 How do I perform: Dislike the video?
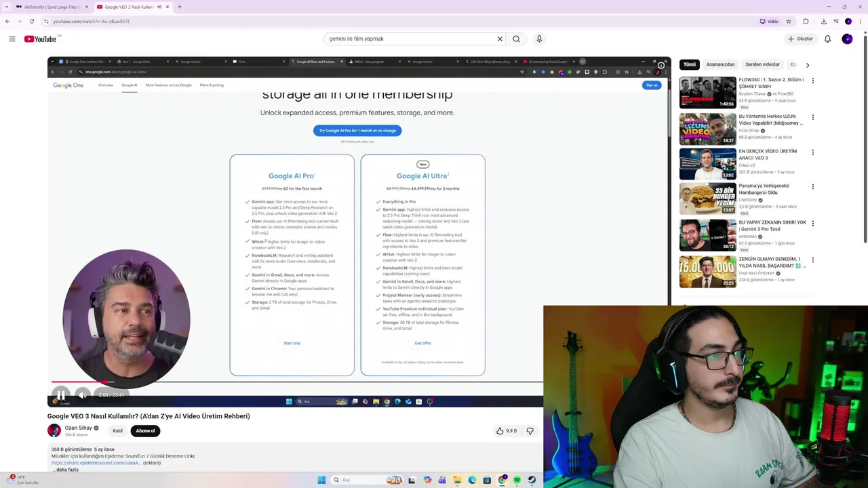point(530,430)
